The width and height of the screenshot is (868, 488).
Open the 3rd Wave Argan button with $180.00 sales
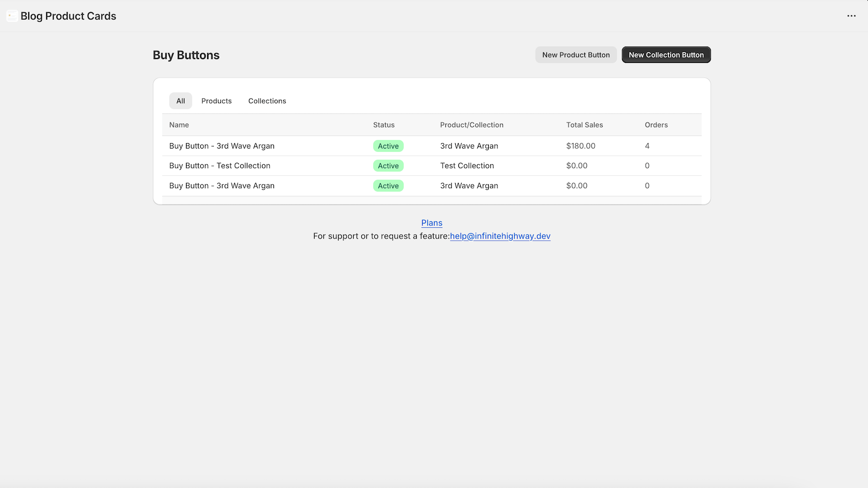[222, 146]
